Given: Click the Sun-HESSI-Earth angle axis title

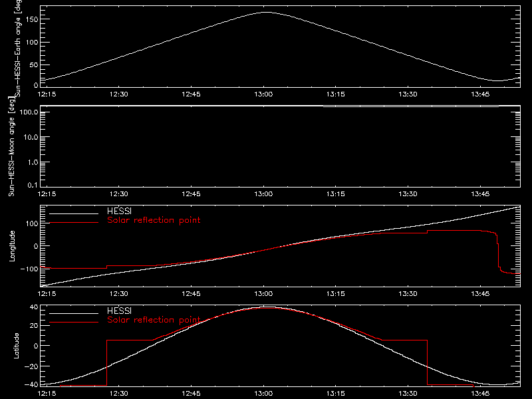Looking at the screenshot, I should [18, 47].
